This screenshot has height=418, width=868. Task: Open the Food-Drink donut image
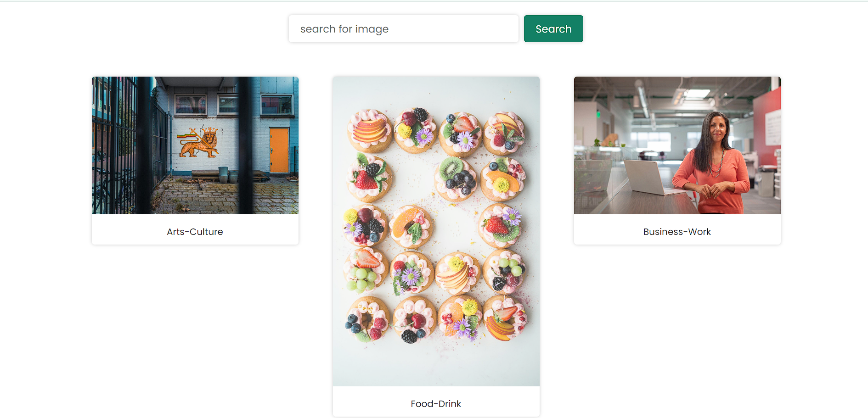click(x=436, y=231)
